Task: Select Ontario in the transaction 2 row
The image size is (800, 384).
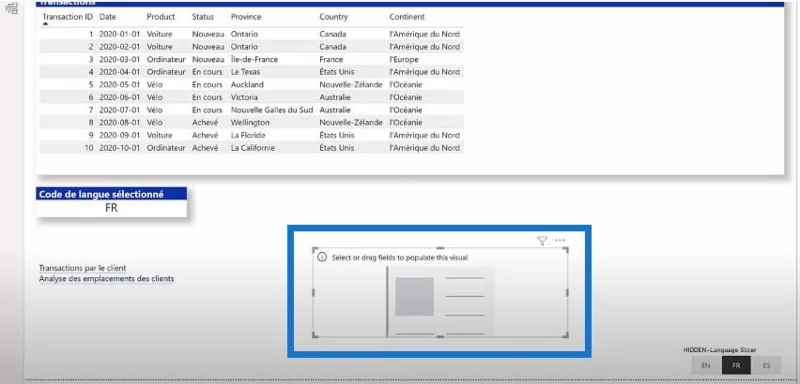Action: coord(244,47)
